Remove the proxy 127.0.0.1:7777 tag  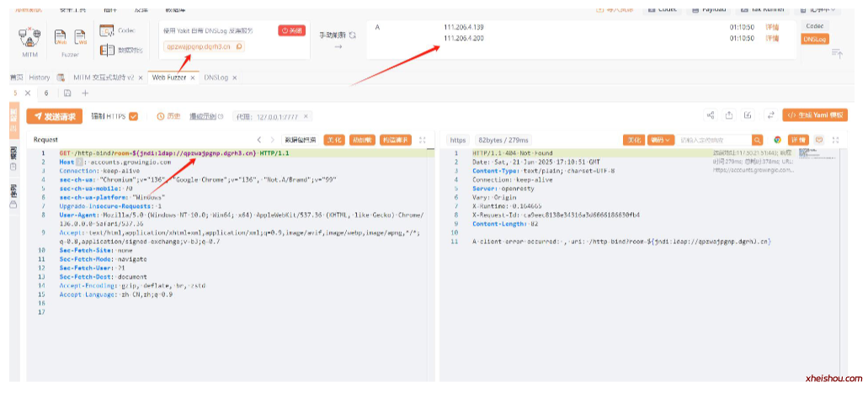click(306, 116)
